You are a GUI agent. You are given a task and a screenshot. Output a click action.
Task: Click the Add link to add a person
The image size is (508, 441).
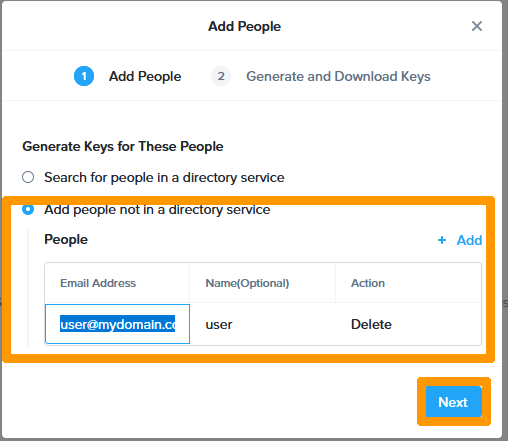[469, 240]
